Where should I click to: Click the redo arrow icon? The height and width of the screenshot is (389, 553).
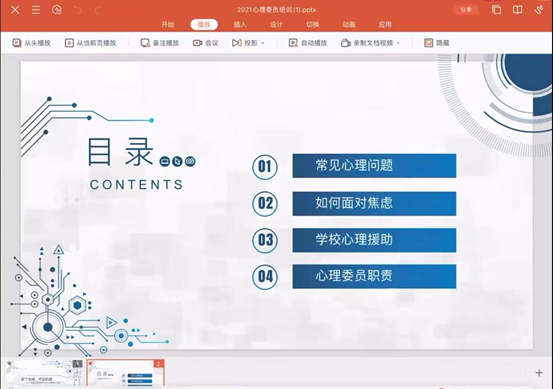click(x=98, y=10)
